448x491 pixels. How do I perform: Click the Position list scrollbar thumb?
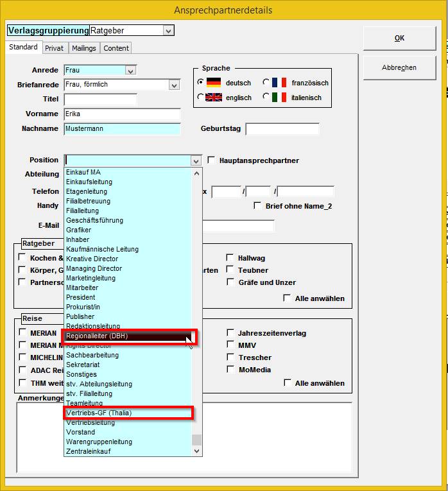(196, 440)
